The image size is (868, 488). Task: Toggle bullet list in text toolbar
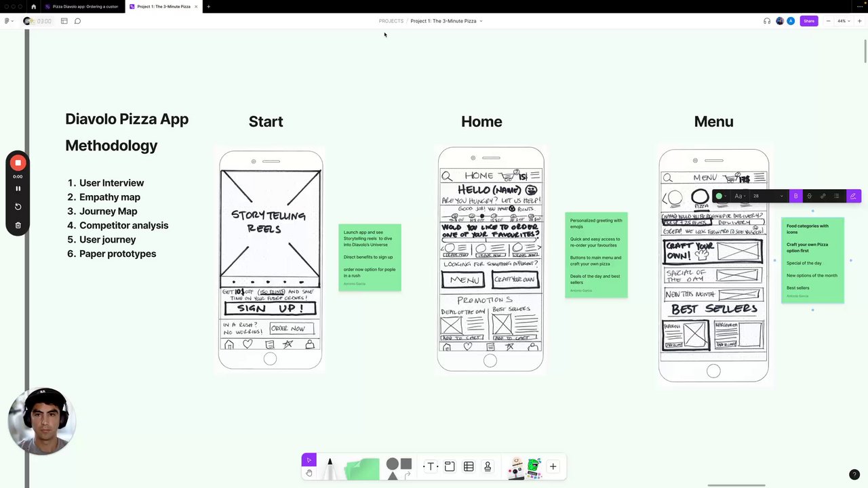[x=836, y=196]
